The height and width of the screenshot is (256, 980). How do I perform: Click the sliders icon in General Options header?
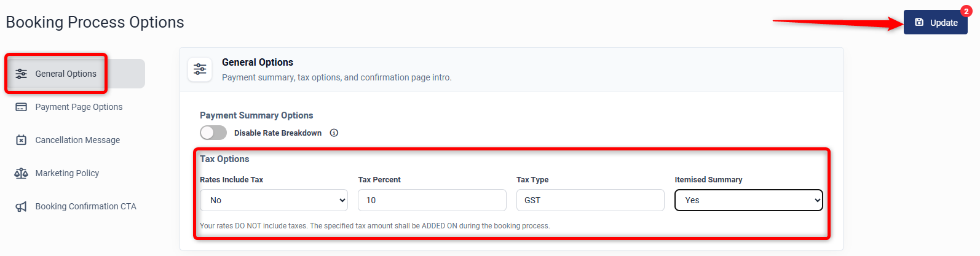point(200,69)
